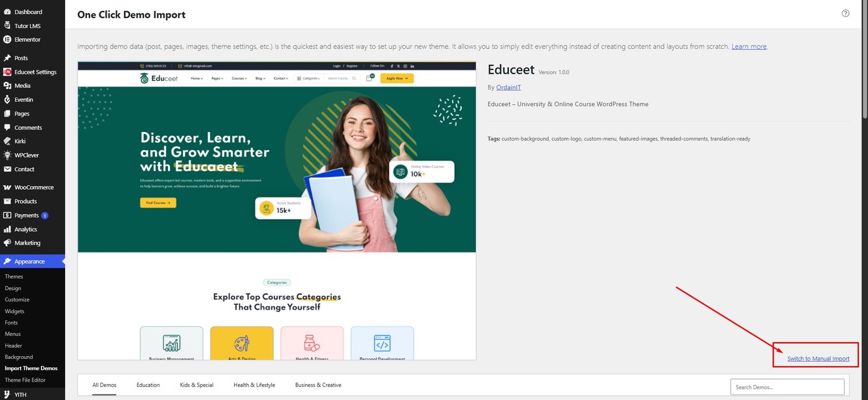Open WooCommerce via its sidebar icon
The height and width of the screenshot is (400, 868).
(x=7, y=188)
